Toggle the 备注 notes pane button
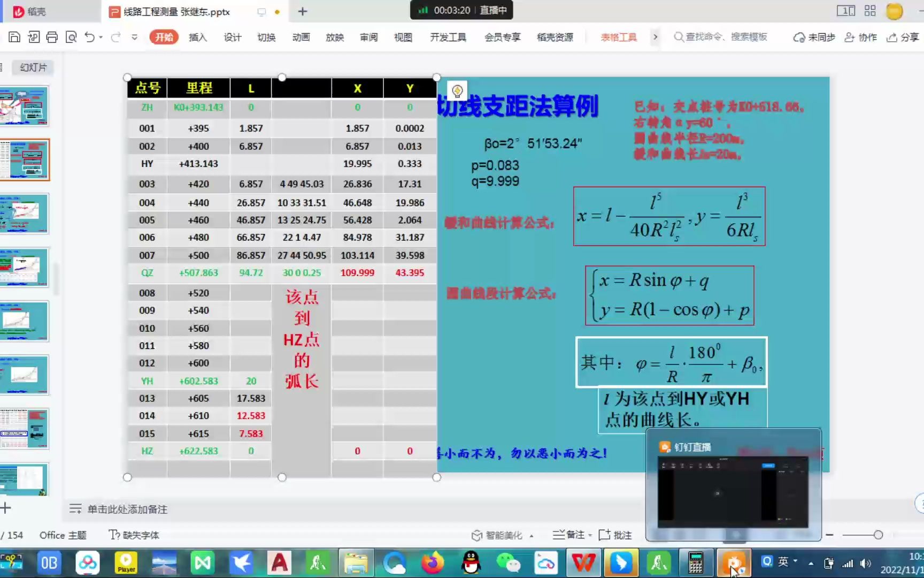924x578 pixels. pos(569,535)
